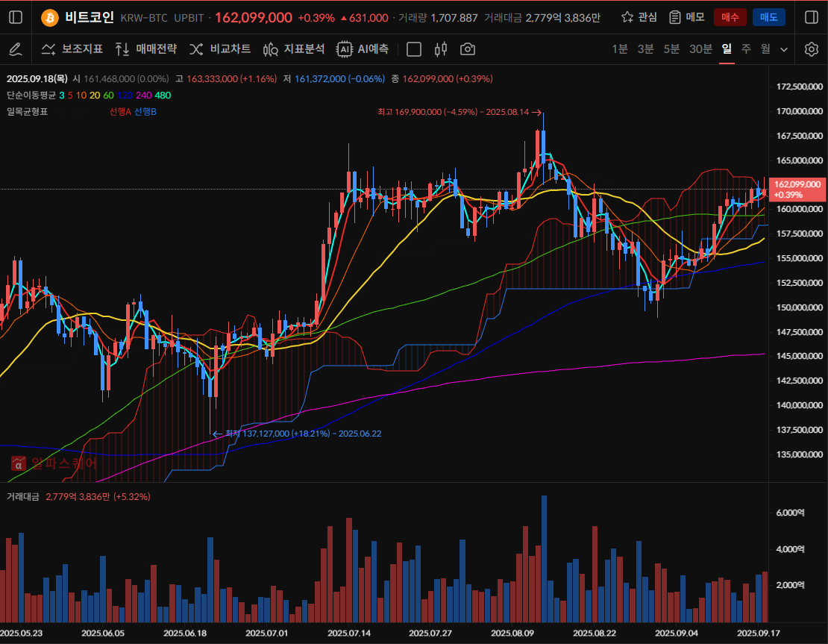Click the orange Bitcoin logo icon
The image size is (828, 644).
click(50, 18)
